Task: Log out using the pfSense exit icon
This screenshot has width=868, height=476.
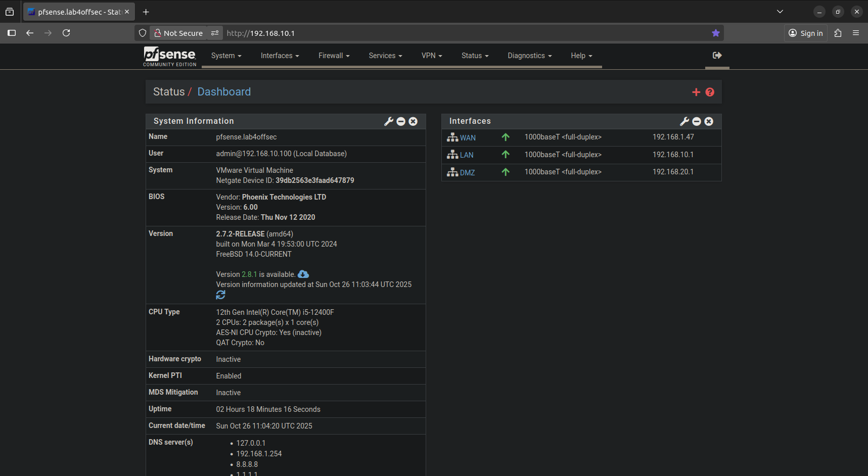Action: [717, 56]
